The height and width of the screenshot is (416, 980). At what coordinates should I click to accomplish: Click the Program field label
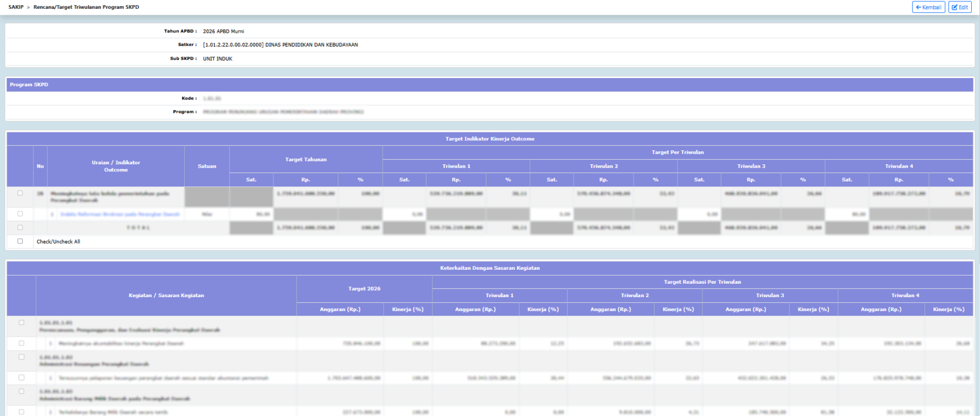184,112
